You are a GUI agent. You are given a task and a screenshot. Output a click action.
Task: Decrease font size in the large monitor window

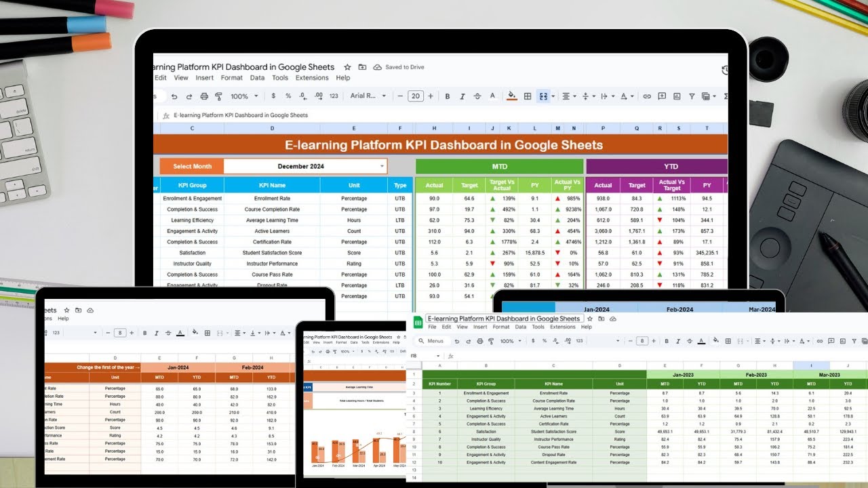tap(400, 96)
